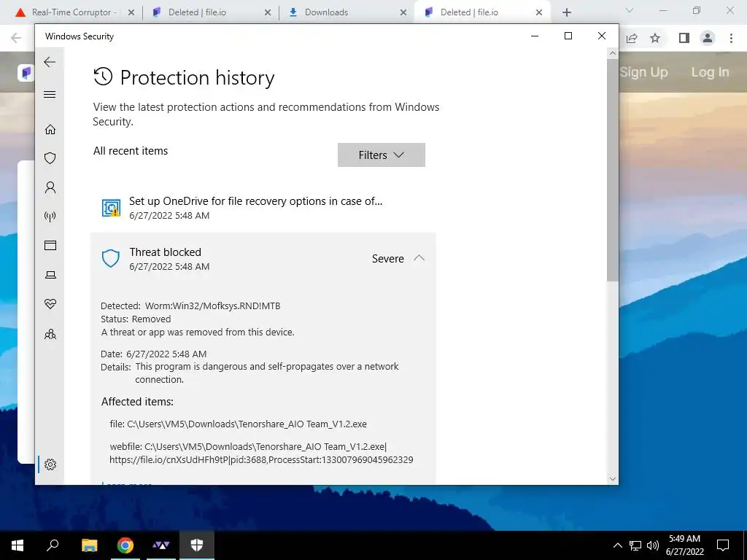Open Family options icon
This screenshot has height=560, width=747.
coord(50,334)
